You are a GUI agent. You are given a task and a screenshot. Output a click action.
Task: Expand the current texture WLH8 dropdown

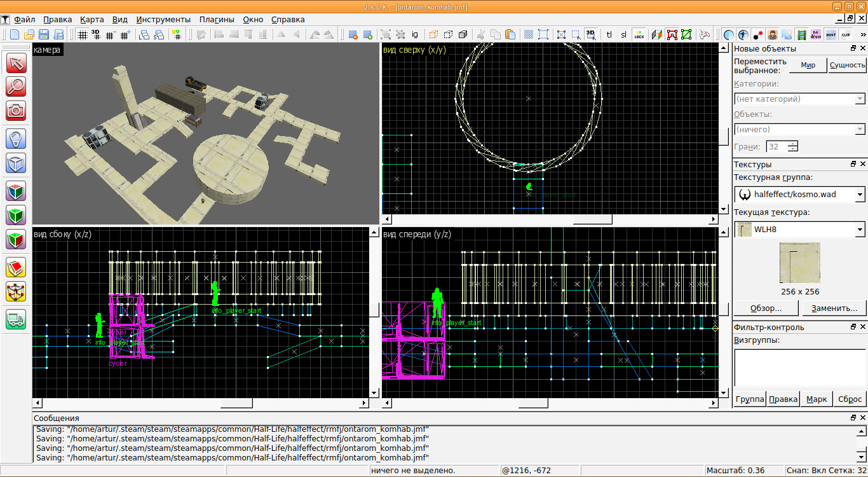click(x=799, y=229)
